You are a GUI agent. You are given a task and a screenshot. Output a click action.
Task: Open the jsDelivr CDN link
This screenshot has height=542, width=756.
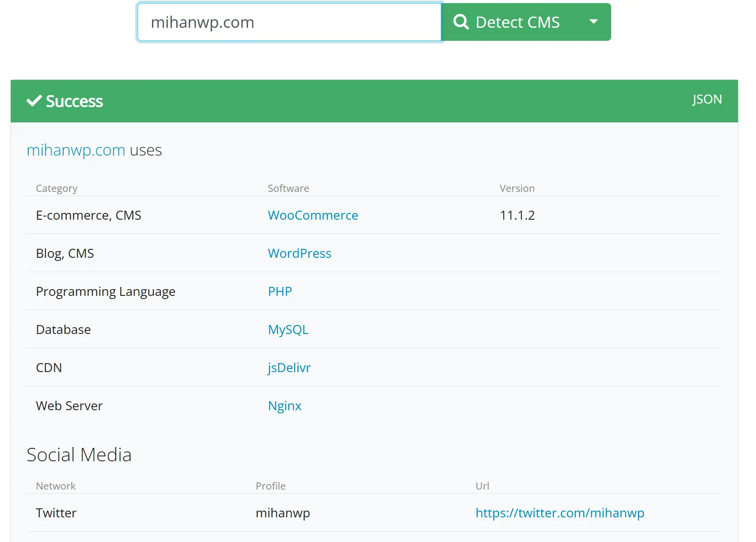(289, 368)
